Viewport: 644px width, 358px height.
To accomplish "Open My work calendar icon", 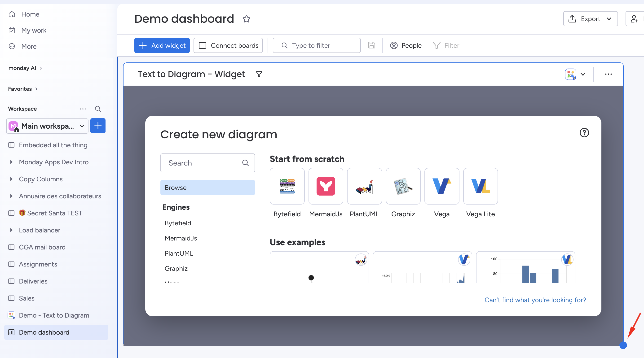I will 12,30.
